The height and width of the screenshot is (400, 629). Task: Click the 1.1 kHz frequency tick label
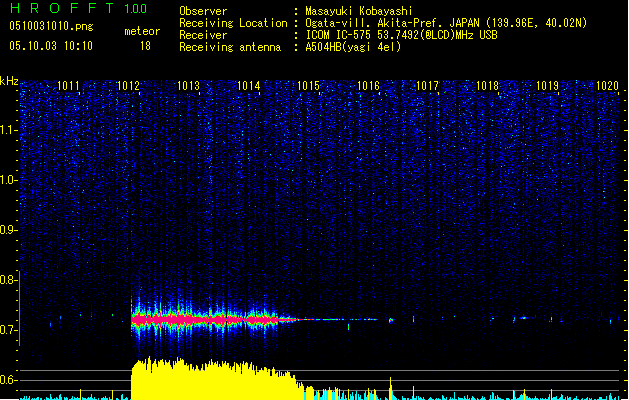[8, 130]
